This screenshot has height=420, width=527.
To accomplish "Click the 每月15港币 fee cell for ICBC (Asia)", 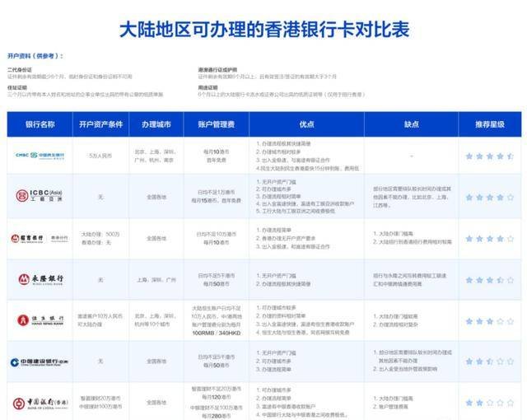I will coord(216,196).
